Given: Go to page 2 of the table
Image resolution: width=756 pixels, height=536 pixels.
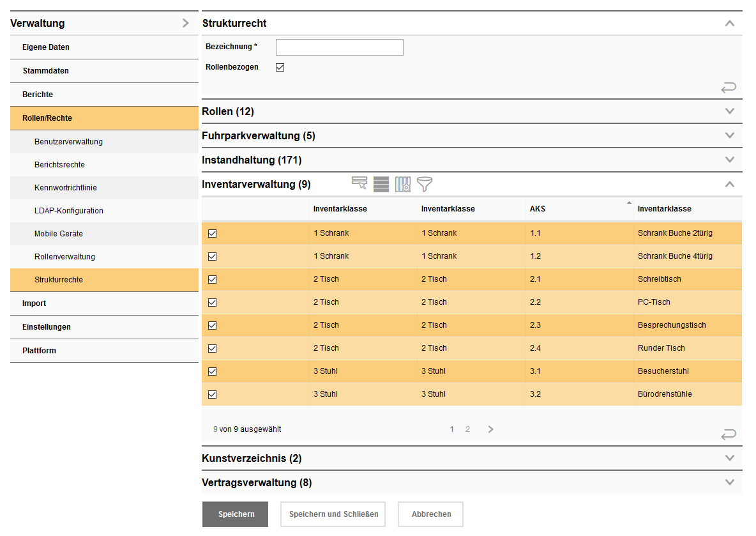Looking at the screenshot, I should (467, 429).
